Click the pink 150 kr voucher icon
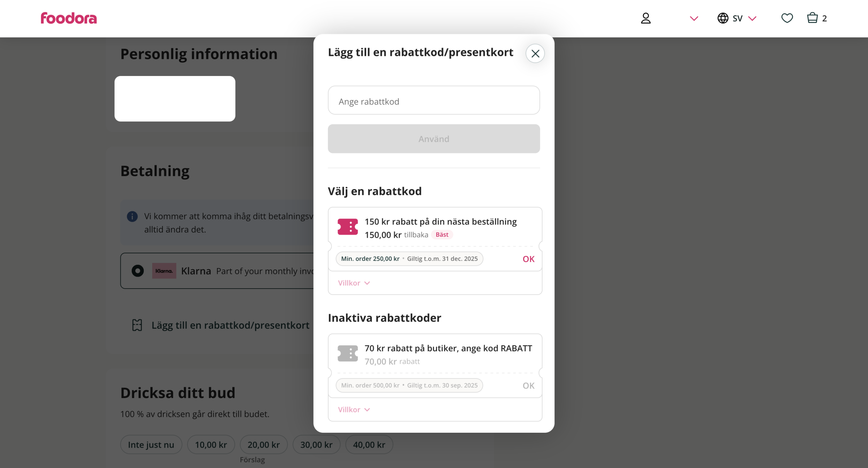The height and width of the screenshot is (468, 868). [x=348, y=227]
